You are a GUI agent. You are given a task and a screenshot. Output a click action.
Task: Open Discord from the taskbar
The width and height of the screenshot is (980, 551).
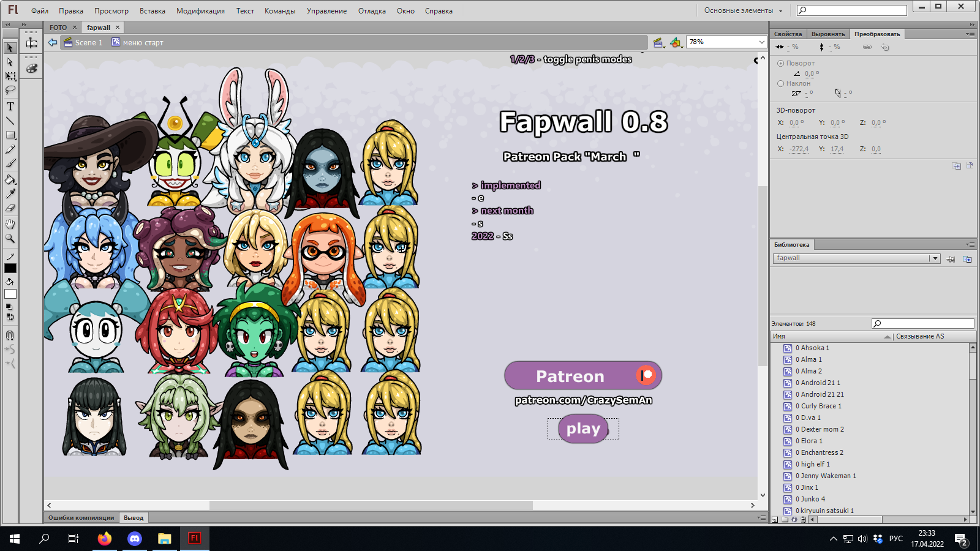coord(135,539)
